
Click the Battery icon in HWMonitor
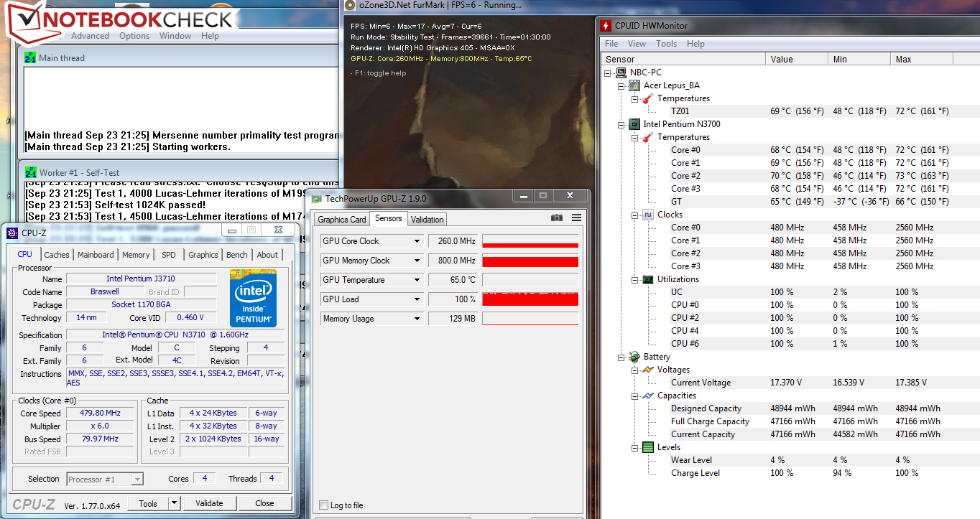(634, 357)
